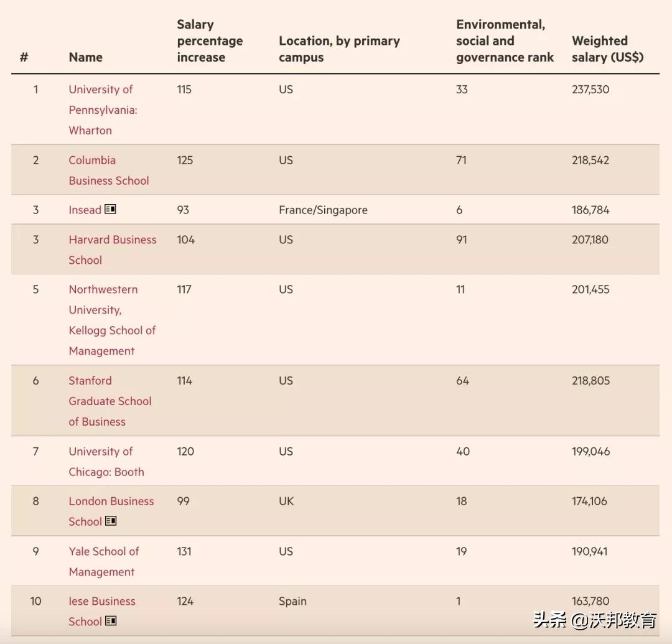Go to Stanford Graduate School of Business

pyautogui.click(x=110, y=401)
